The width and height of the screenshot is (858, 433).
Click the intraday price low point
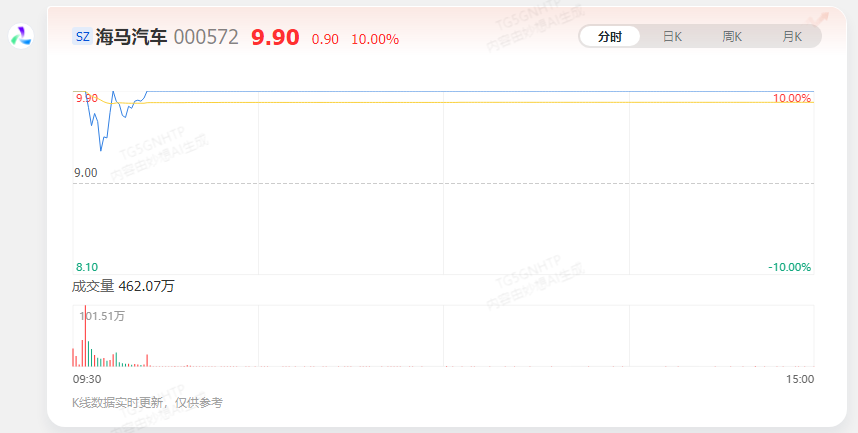coord(101,150)
